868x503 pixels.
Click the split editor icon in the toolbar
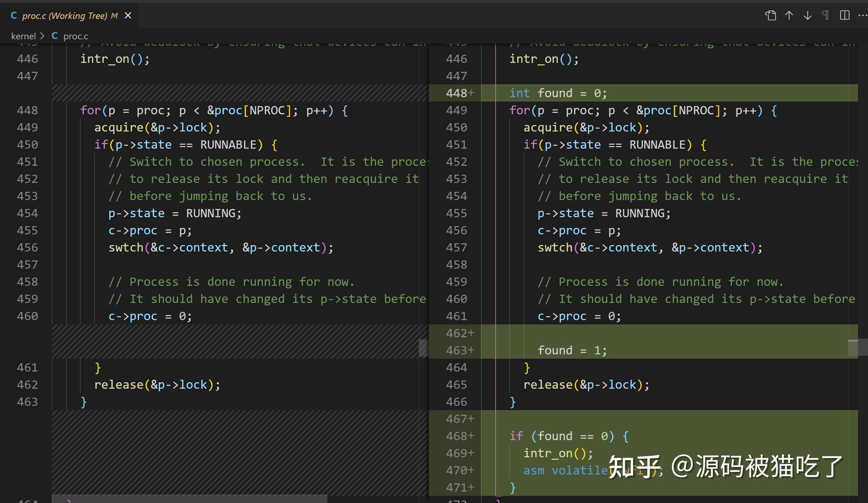[x=845, y=15]
